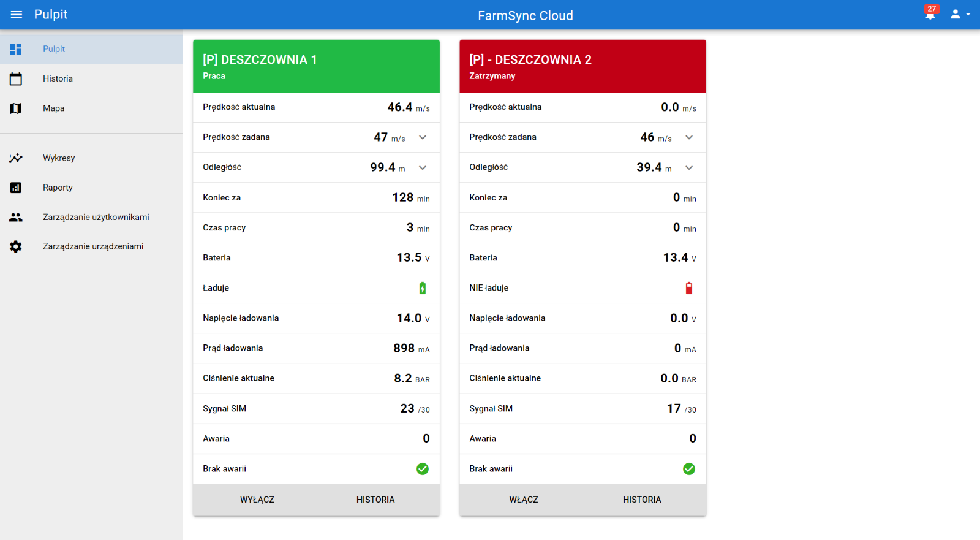Open the hamburger navigation menu
Screen dimensions: 980x540
(x=17, y=15)
